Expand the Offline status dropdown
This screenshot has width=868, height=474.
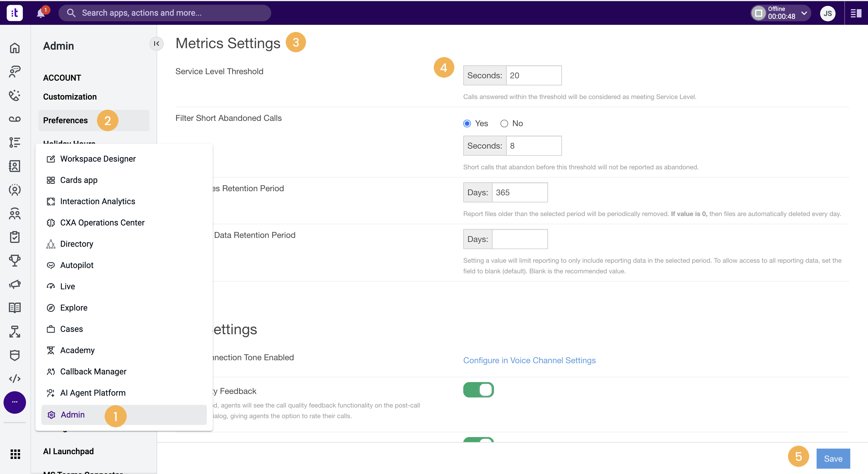pyautogui.click(x=804, y=13)
